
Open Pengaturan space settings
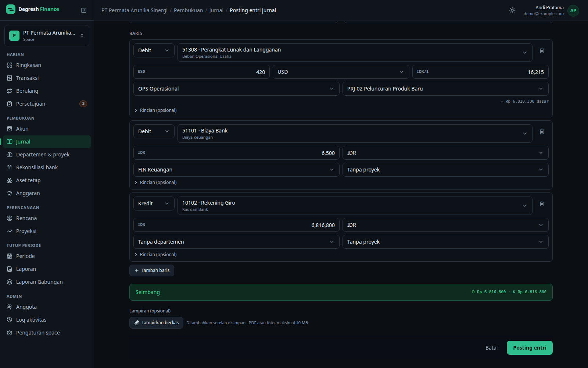pos(47,333)
